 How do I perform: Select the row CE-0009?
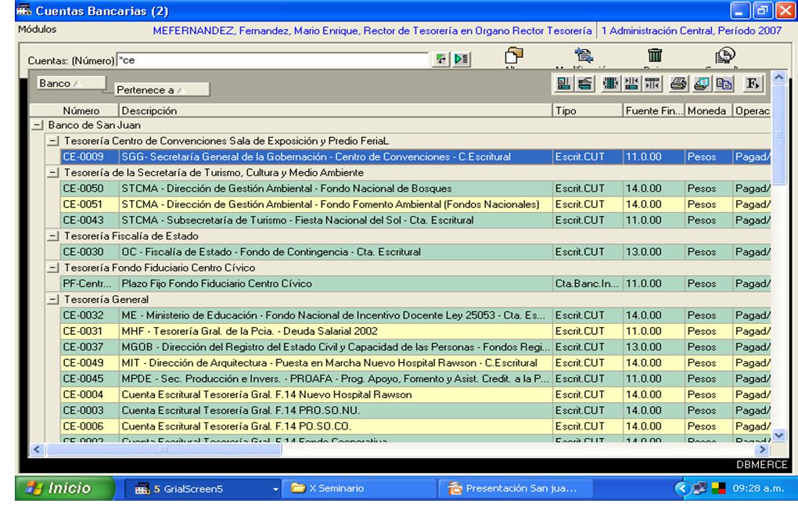pos(415,156)
